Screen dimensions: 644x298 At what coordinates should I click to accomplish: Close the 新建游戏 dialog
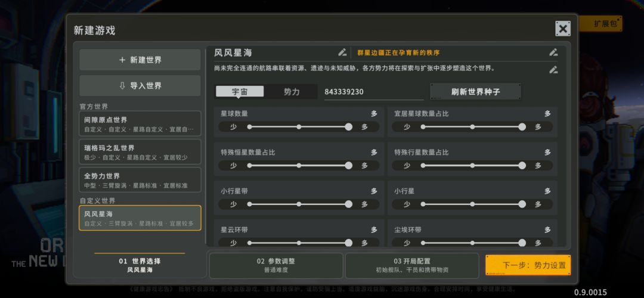point(563,29)
